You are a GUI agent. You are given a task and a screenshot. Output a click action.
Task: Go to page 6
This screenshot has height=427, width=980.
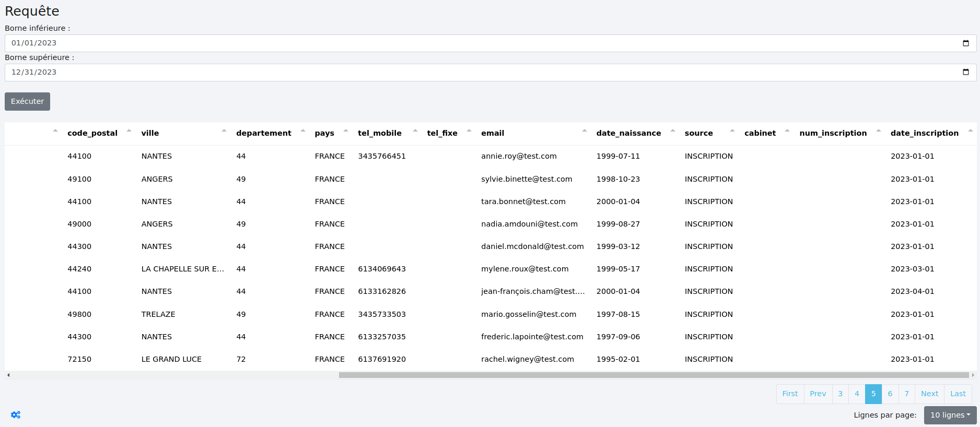click(890, 394)
